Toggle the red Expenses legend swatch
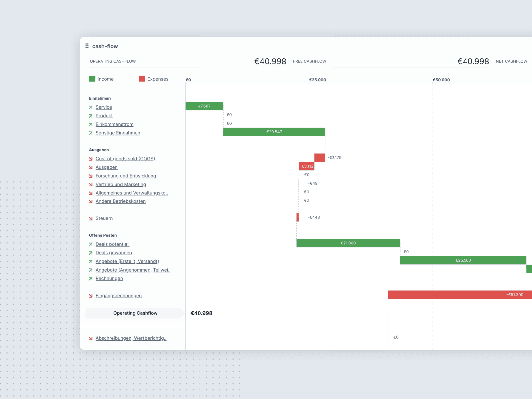The image size is (532, 399). point(142,79)
